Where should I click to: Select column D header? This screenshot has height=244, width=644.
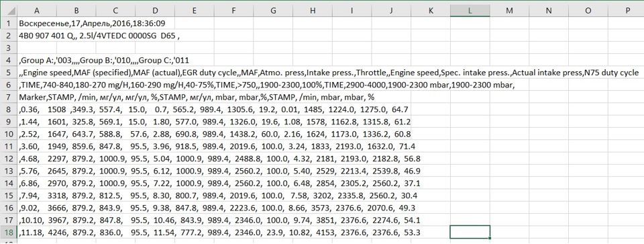[155, 11]
